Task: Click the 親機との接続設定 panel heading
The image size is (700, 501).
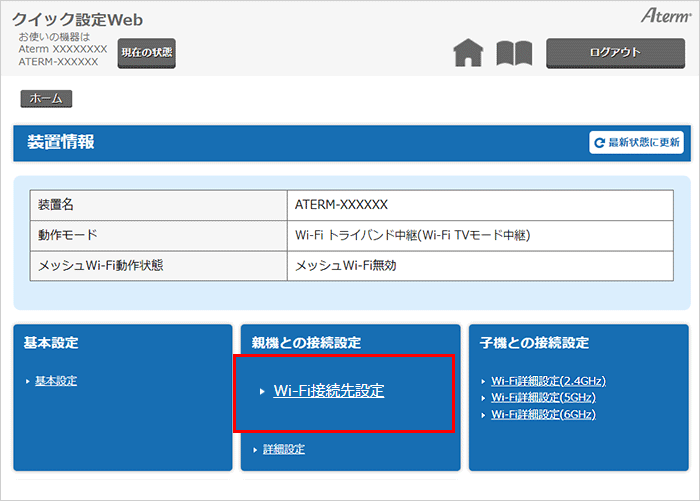Action: 306,343
